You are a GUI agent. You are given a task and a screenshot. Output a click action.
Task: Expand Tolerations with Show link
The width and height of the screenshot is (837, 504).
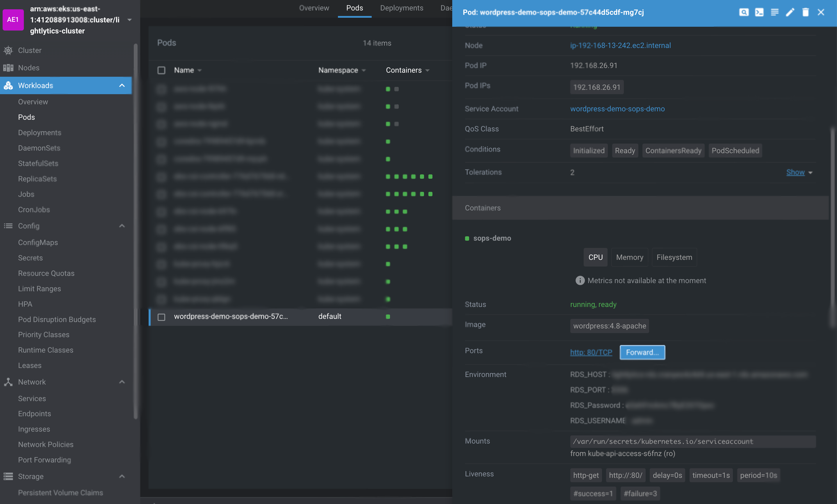pos(795,172)
